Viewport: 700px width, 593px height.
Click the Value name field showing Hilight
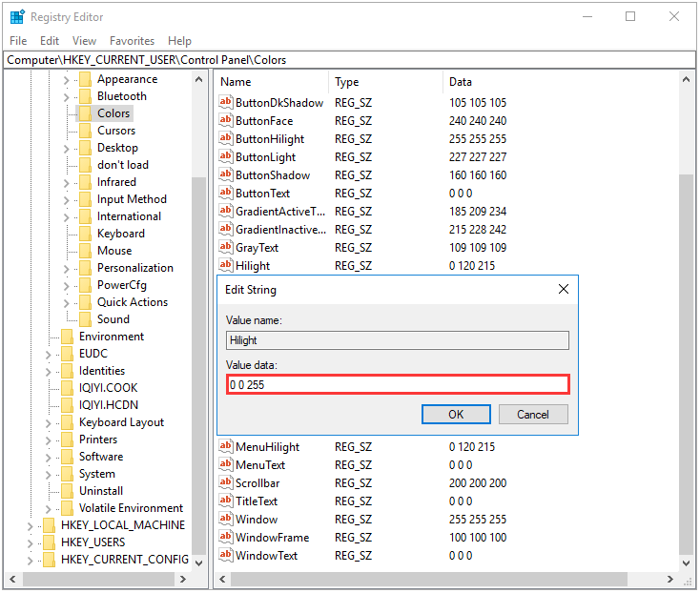click(398, 340)
